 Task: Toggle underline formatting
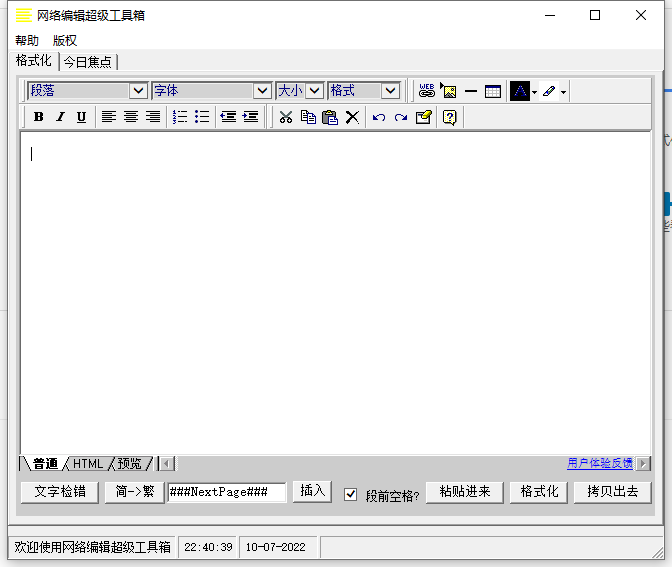[x=81, y=117]
